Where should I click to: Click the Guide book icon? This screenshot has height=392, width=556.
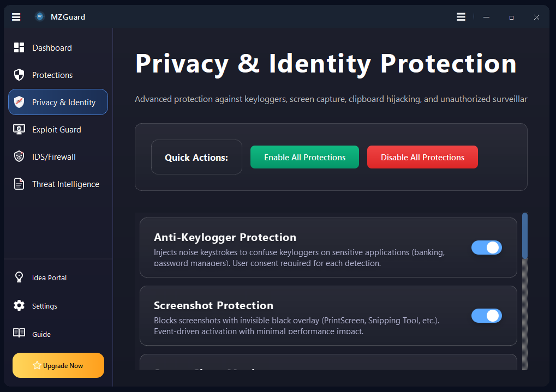coord(18,334)
